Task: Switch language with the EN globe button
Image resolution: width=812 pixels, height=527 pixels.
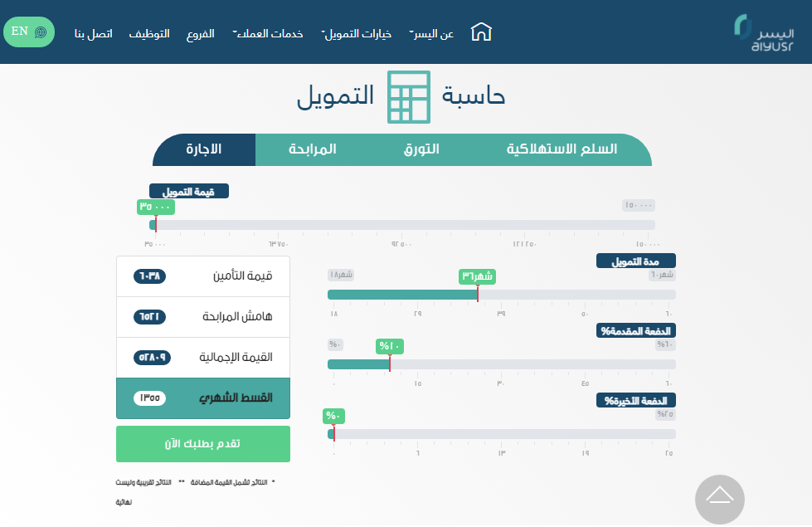Action: click(x=29, y=32)
